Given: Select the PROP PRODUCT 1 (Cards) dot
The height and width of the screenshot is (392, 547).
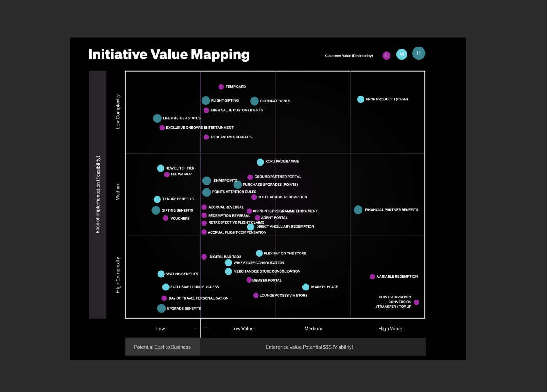Looking at the screenshot, I should coord(361,100).
